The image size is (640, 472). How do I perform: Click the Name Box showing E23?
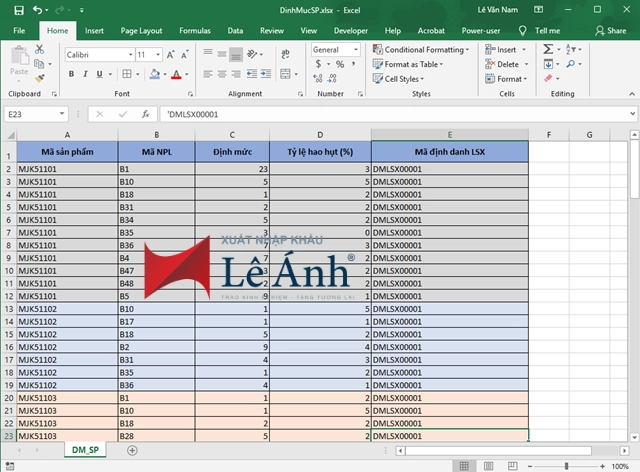(30, 114)
